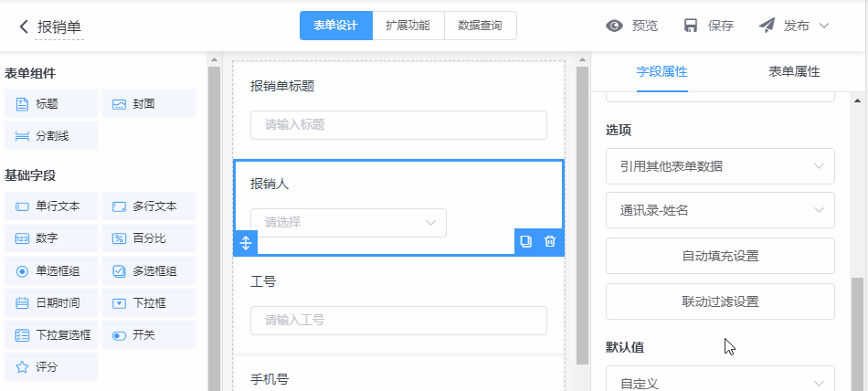The height and width of the screenshot is (391, 868).
Task: Add the 单选框组 radio group component
Action: (x=50, y=271)
